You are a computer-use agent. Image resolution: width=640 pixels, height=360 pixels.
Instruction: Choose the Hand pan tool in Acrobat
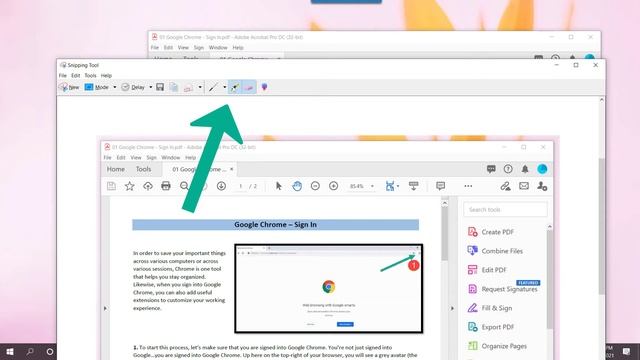pos(297,186)
